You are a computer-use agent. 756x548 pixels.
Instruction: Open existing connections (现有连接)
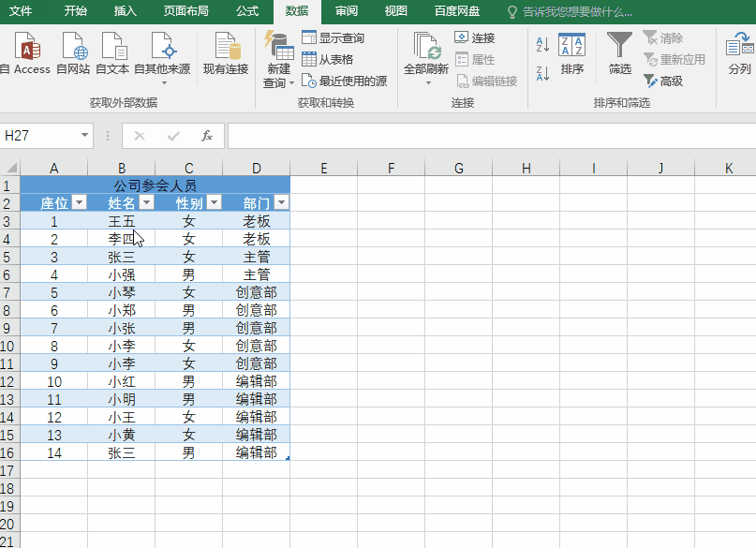[226, 53]
